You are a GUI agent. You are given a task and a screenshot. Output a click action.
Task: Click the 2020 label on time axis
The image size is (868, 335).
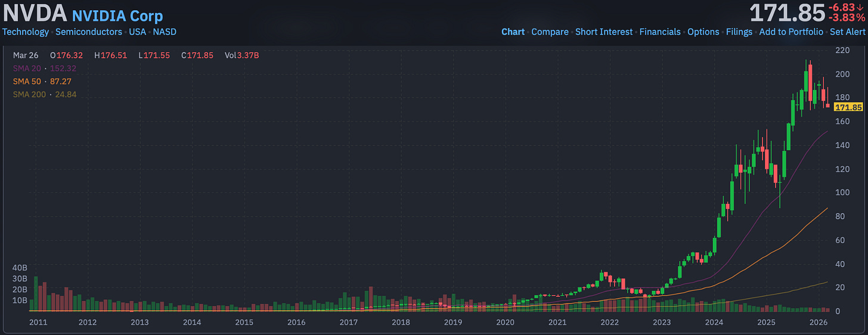(505, 322)
